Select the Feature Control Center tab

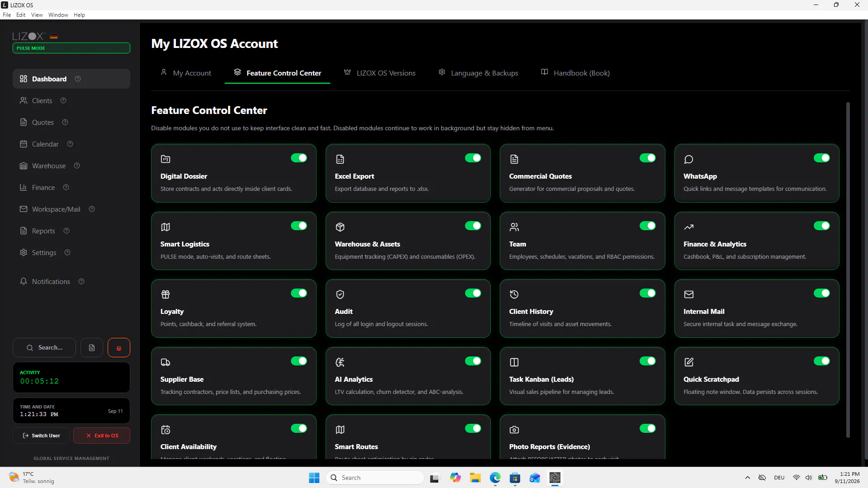[x=277, y=73]
